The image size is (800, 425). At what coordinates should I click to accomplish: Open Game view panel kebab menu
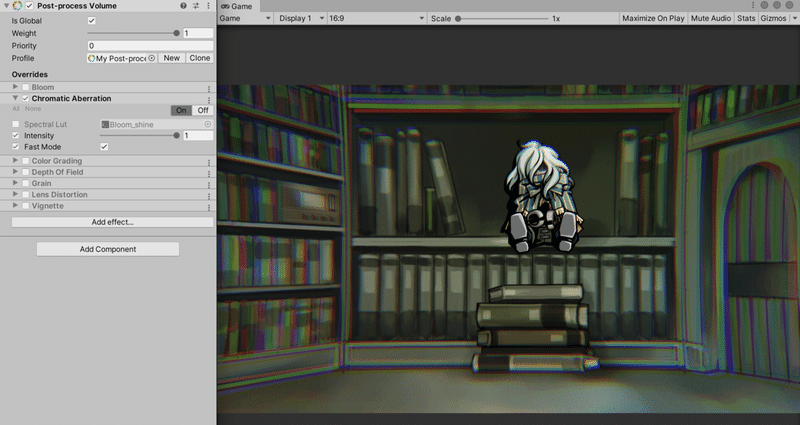(753, 5)
